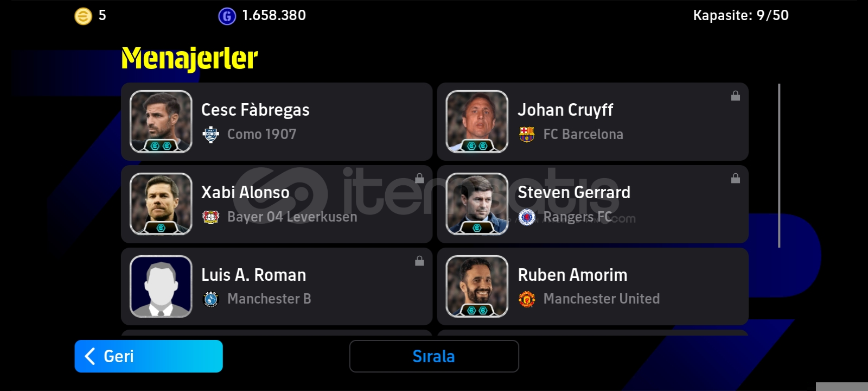Click the gold eFootball coin icon
Screen dimensions: 868x391
tap(83, 16)
